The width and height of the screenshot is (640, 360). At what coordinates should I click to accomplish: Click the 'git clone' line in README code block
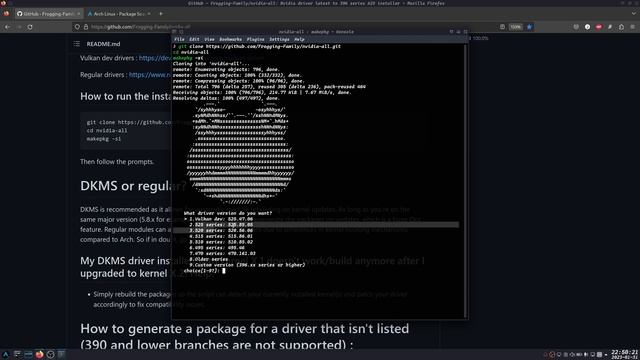[x=129, y=122]
